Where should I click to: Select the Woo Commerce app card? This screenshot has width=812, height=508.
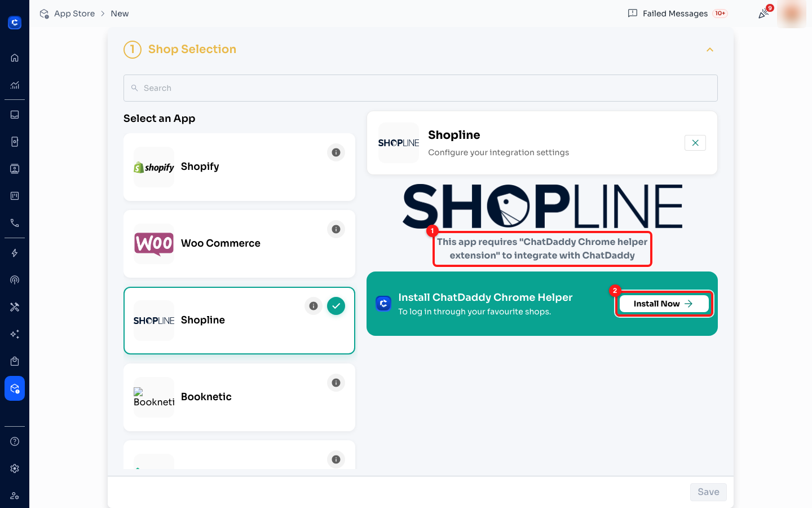click(239, 244)
